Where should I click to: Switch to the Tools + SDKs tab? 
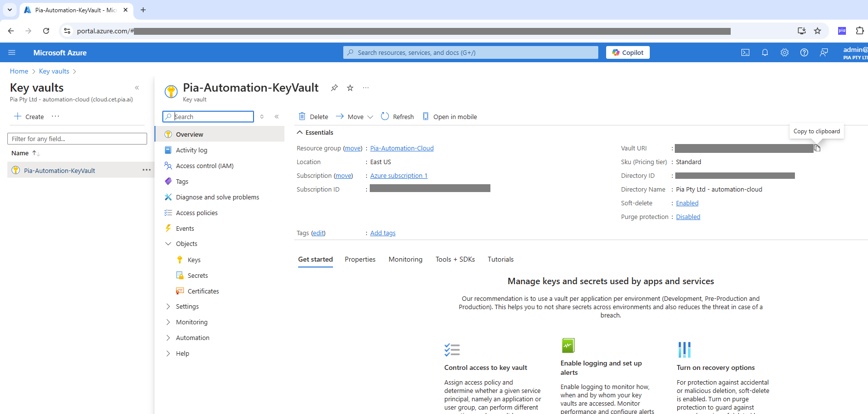pyautogui.click(x=455, y=259)
